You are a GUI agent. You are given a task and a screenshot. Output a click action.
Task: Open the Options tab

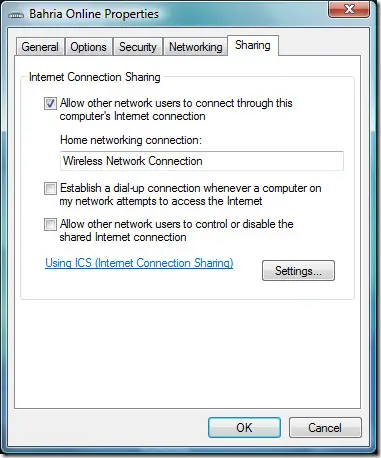point(88,47)
